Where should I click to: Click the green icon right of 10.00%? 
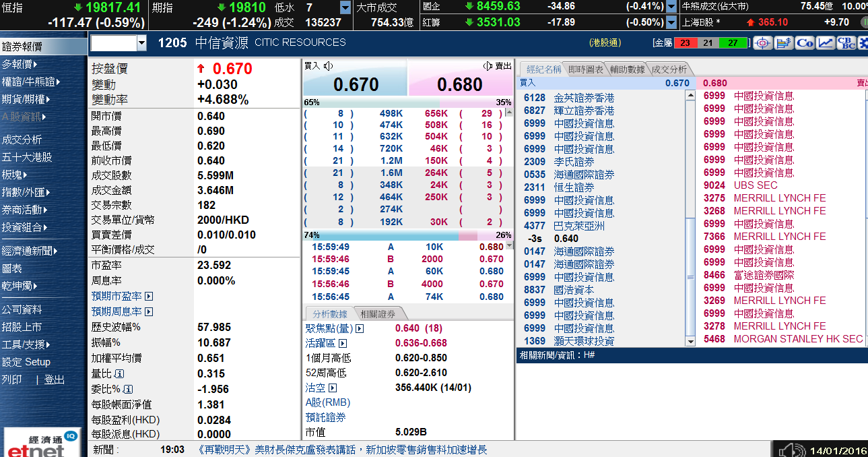[x=864, y=22]
